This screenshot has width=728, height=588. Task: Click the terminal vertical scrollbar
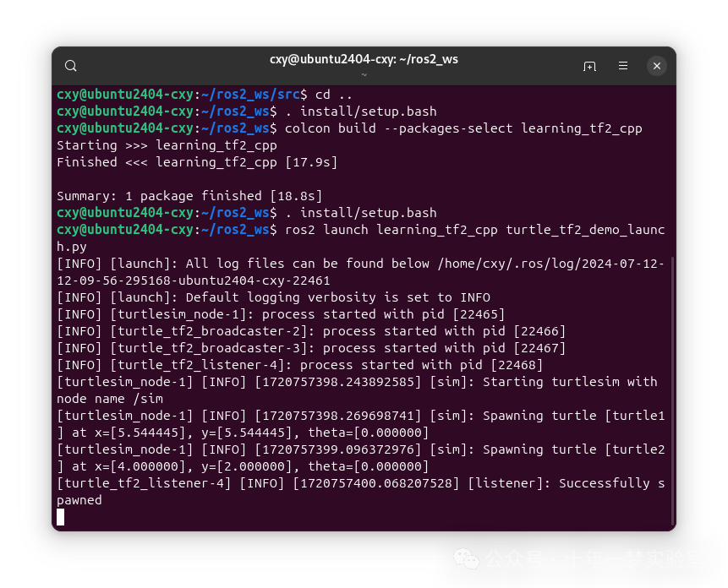coord(672,389)
